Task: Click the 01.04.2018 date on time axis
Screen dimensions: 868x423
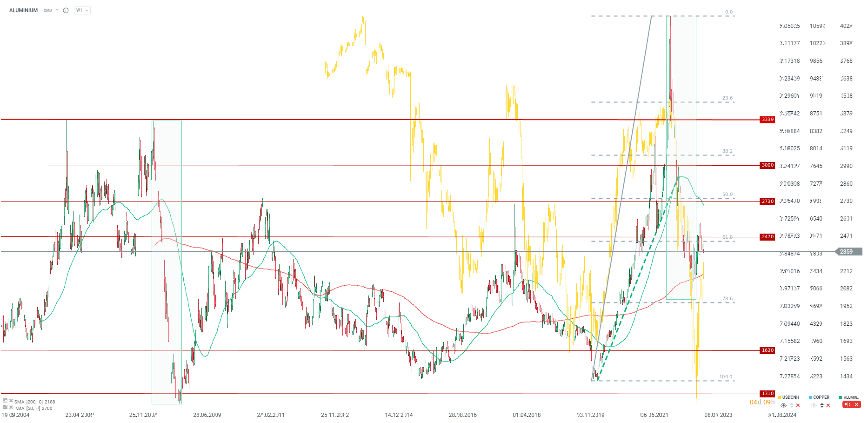Action: [x=527, y=415]
